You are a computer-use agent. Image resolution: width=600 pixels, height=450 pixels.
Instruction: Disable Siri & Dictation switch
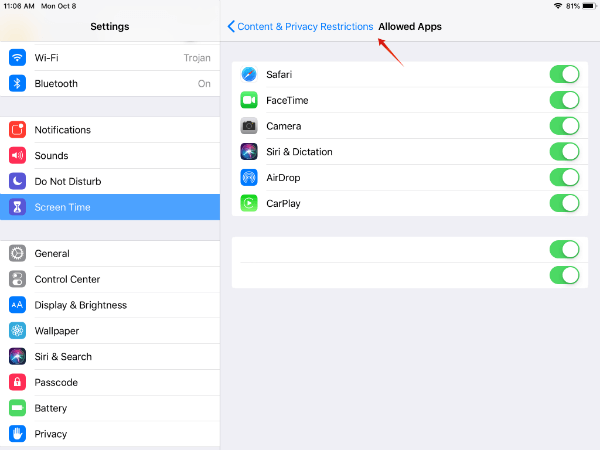pos(564,152)
